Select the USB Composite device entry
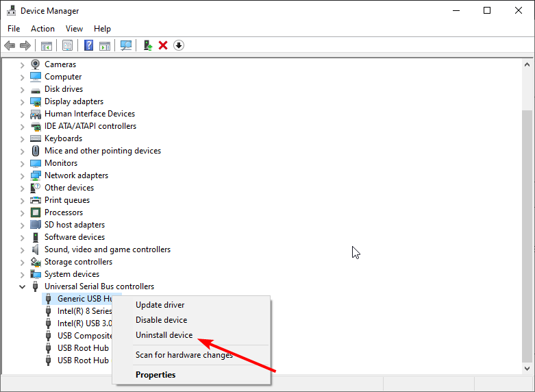The width and height of the screenshot is (535, 392). pos(85,336)
